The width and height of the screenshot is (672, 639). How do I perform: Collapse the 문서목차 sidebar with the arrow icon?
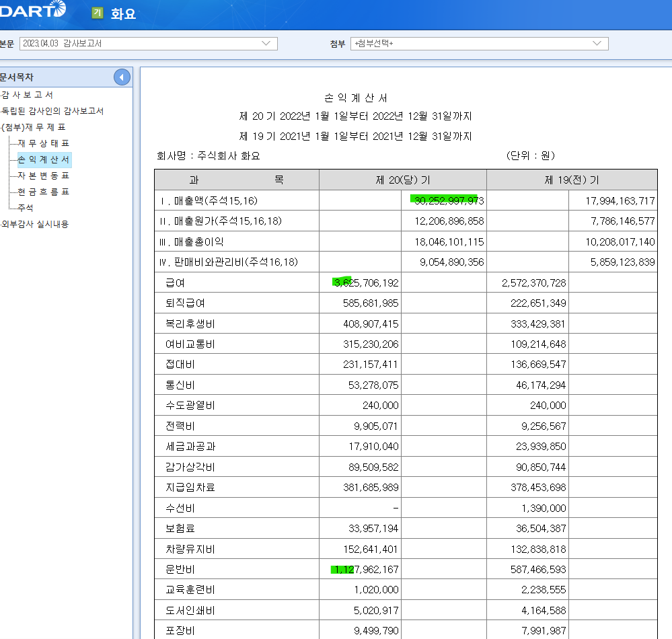coord(122,77)
